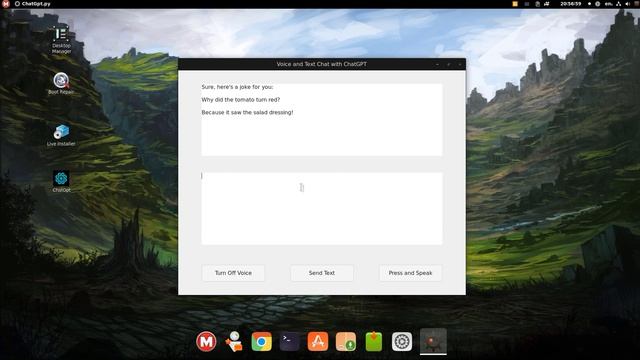Click the ChatGPT response text area
The width and height of the screenshot is (640, 360).
pyautogui.click(x=322, y=120)
